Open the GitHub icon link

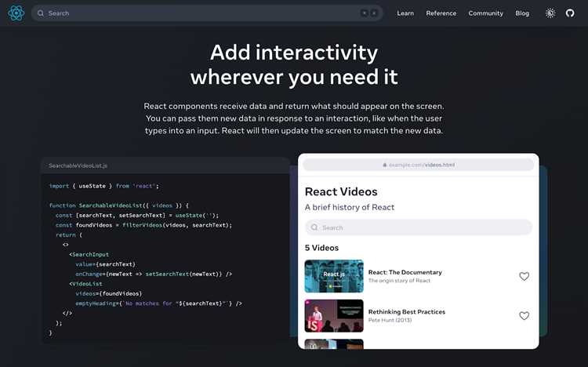570,13
